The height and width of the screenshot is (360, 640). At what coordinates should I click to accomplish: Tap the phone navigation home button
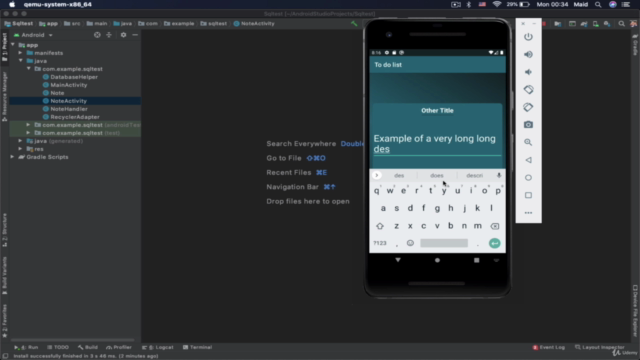(437, 260)
